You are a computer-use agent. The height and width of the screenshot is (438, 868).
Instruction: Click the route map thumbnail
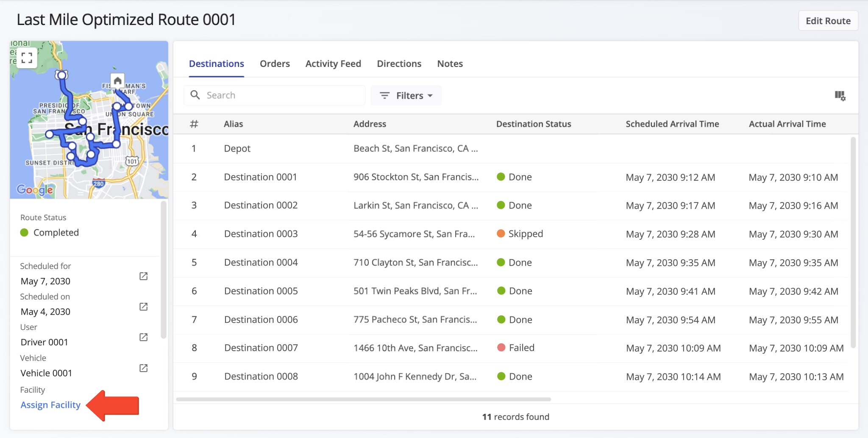pyautogui.click(x=89, y=120)
